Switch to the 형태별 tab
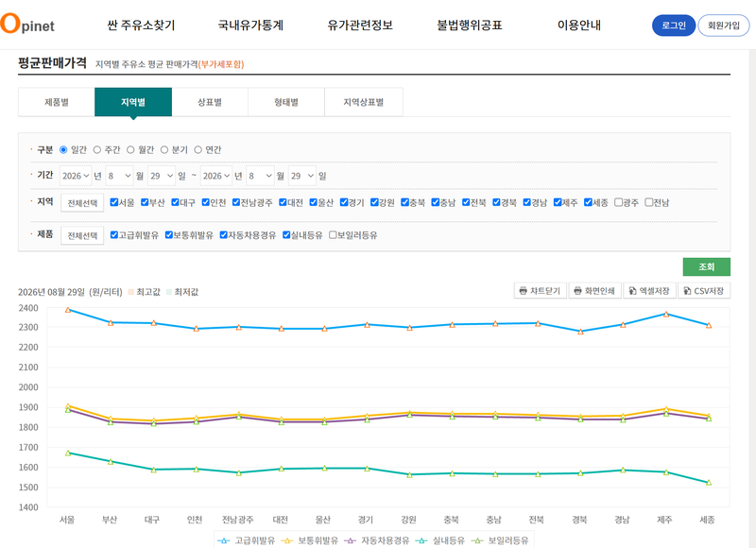The height and width of the screenshot is (548, 756). pos(286,102)
